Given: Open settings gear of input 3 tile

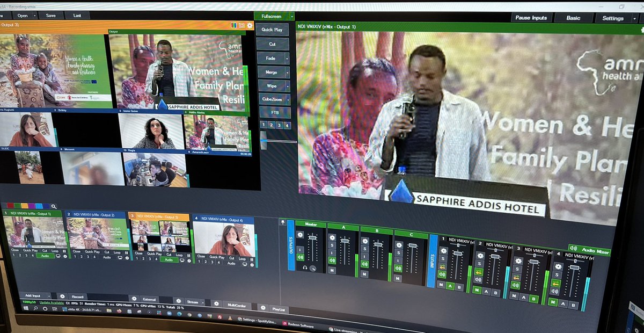Looking at the screenshot, I should tap(189, 260).
